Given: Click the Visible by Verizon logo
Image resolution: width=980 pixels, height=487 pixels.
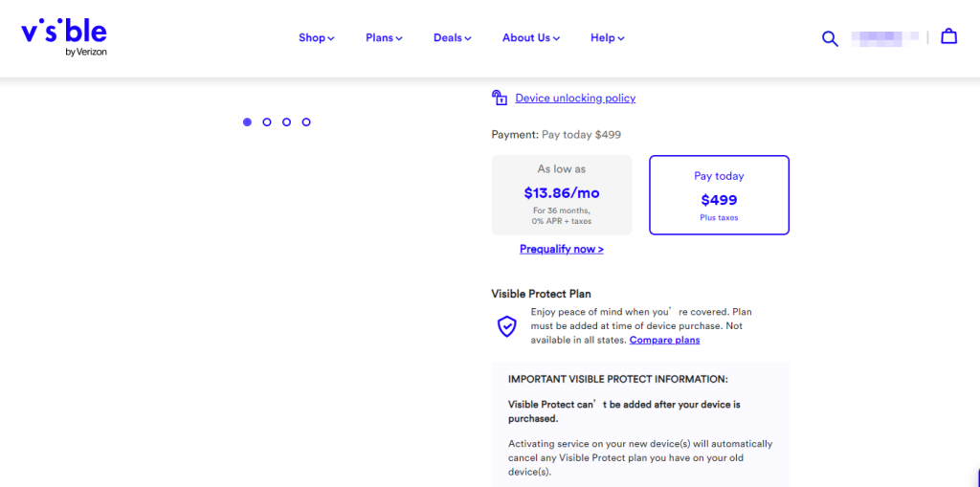Looking at the screenshot, I should [x=64, y=37].
